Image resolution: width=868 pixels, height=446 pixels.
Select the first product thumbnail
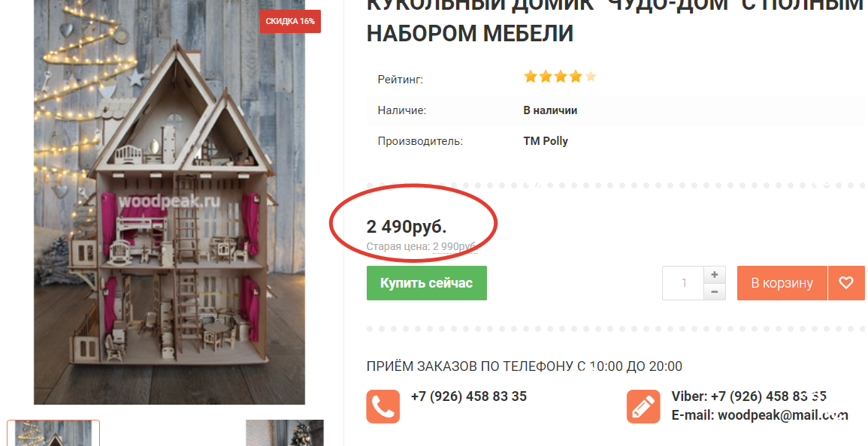(x=53, y=433)
